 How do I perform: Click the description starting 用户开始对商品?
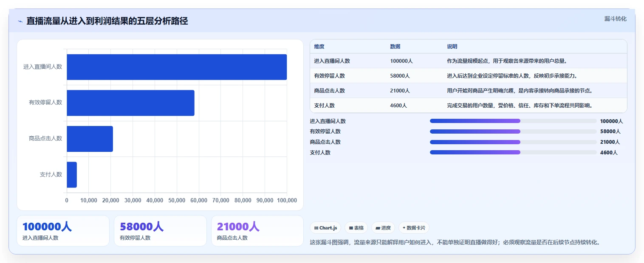(520, 91)
